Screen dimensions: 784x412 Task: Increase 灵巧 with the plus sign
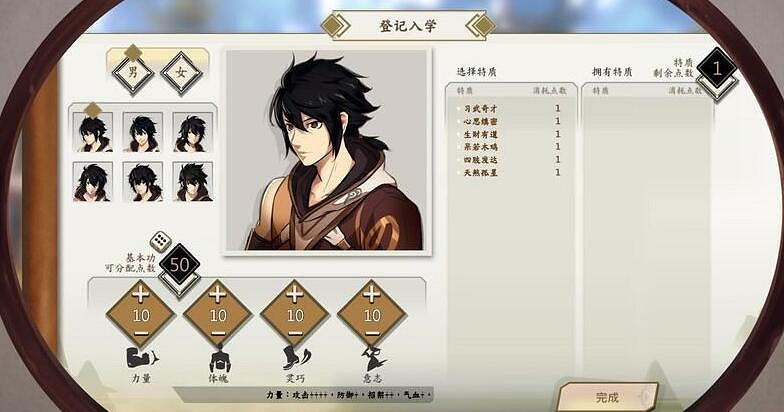click(295, 294)
